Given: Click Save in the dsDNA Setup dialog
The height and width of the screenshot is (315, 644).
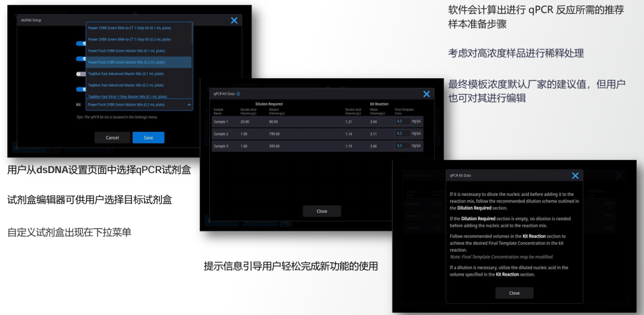Looking at the screenshot, I should (148, 138).
